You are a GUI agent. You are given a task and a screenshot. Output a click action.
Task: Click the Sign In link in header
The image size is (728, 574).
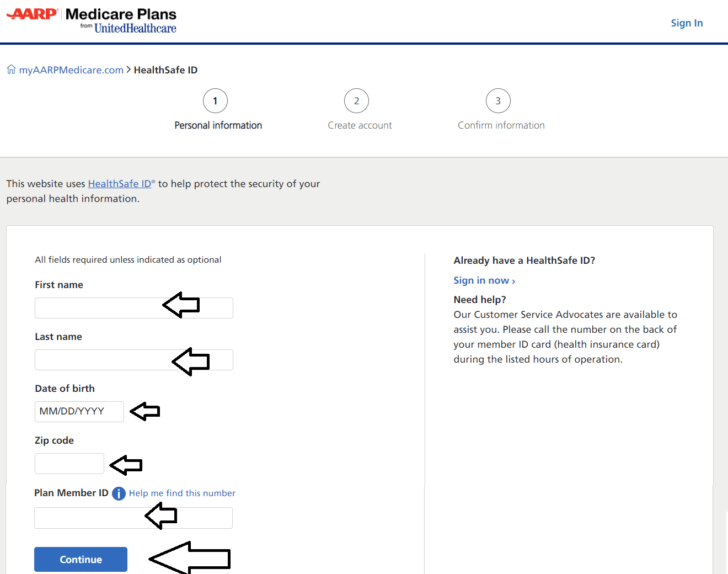coord(687,23)
